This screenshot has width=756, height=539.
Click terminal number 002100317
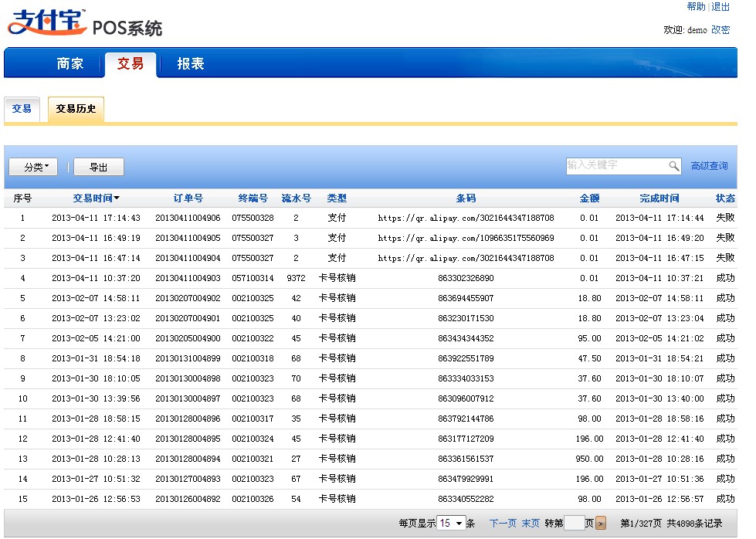[253, 419]
